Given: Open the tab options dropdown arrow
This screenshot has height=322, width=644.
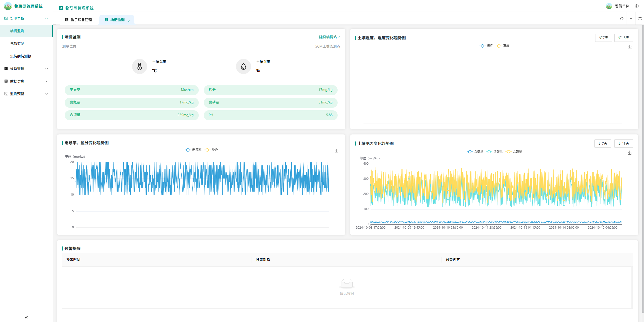Looking at the screenshot, I should pos(631,19).
